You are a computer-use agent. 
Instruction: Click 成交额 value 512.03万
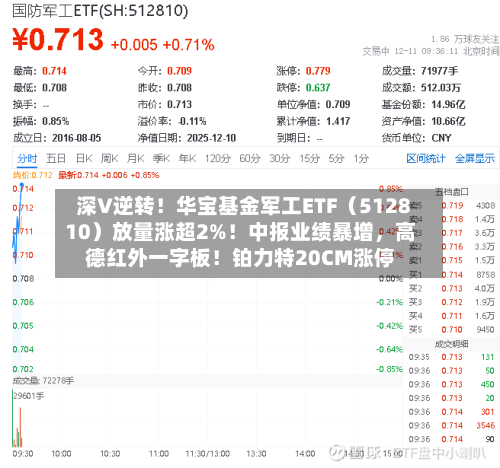coord(441,88)
